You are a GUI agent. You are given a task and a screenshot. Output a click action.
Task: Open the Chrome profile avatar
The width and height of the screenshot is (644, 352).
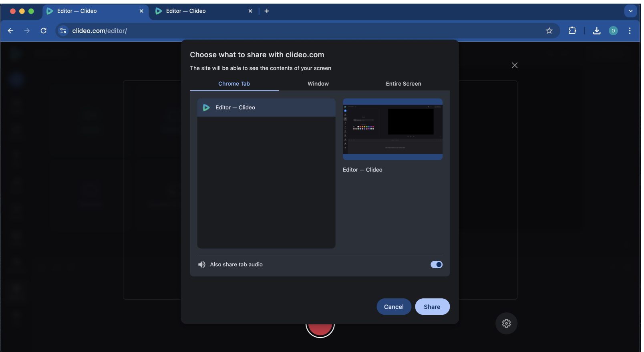pyautogui.click(x=613, y=31)
